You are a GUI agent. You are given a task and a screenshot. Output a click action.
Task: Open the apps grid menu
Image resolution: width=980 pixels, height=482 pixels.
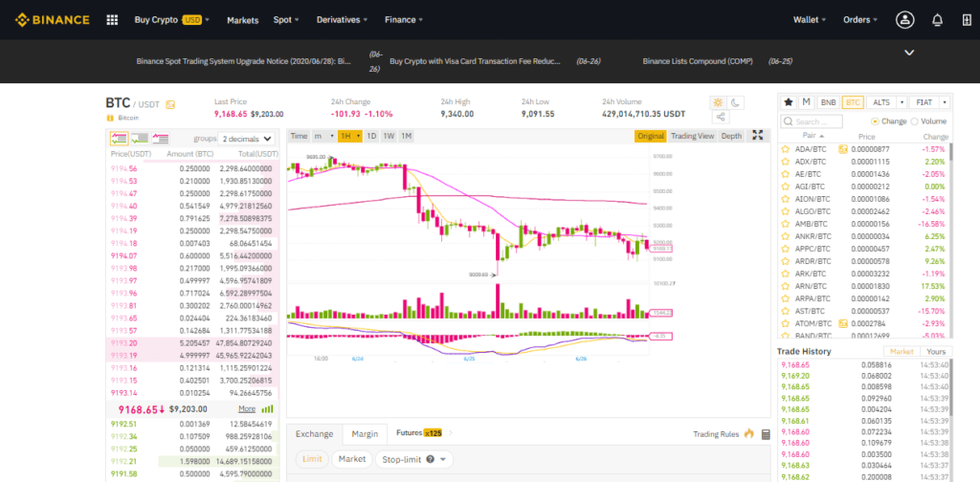point(113,20)
